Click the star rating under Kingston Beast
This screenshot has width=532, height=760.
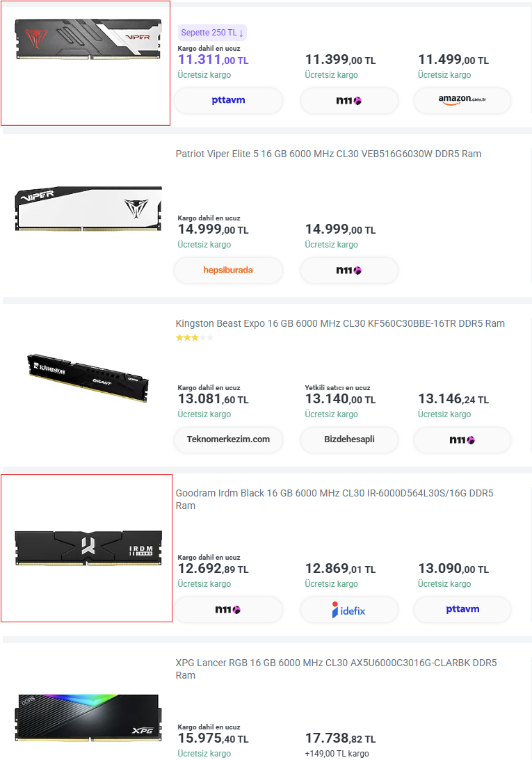(195, 337)
